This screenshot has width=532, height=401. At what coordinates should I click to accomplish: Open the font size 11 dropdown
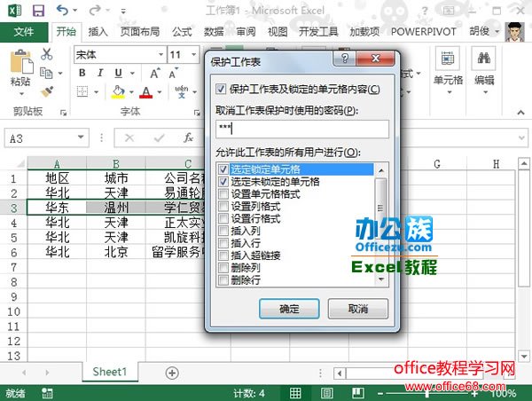click(193, 54)
